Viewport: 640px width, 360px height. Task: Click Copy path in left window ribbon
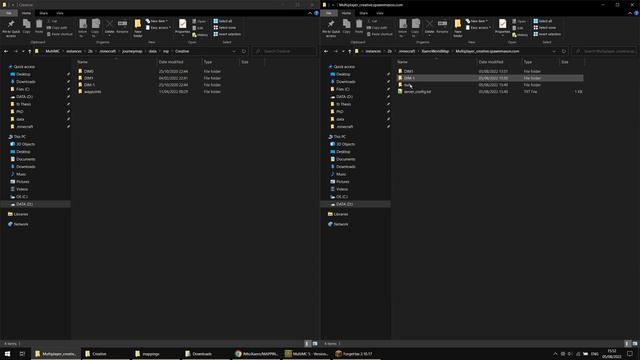coord(57,28)
